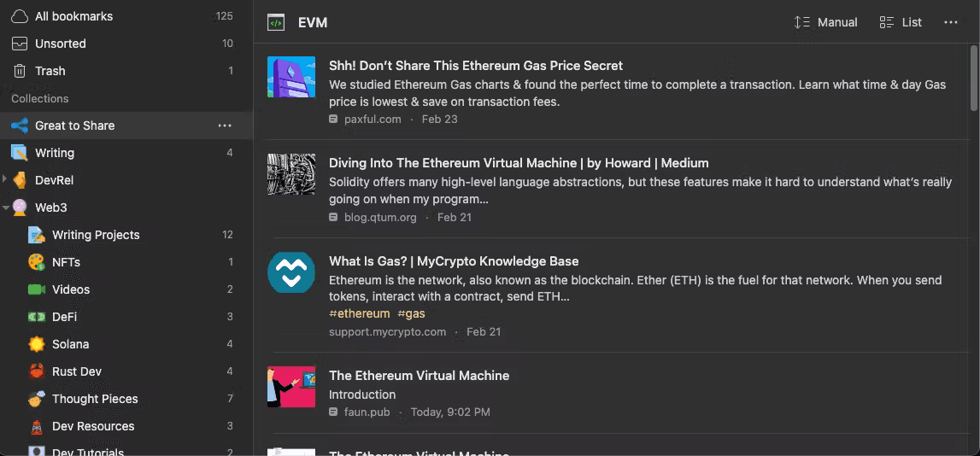The width and height of the screenshot is (980, 456).
Task: Open the Manual sort dropdown
Action: point(825,22)
